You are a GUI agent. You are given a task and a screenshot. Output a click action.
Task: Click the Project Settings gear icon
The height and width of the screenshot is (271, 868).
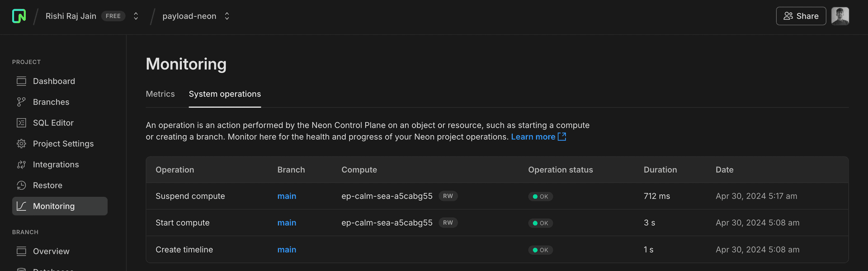point(21,143)
